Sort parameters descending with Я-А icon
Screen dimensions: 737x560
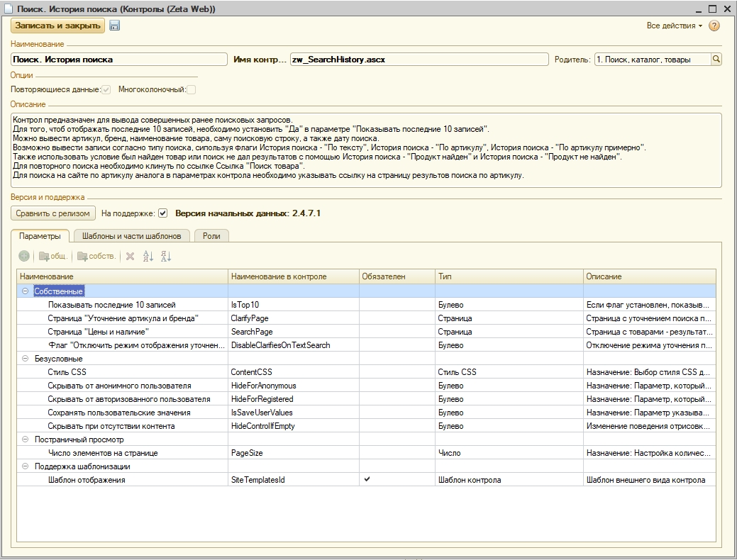166,256
